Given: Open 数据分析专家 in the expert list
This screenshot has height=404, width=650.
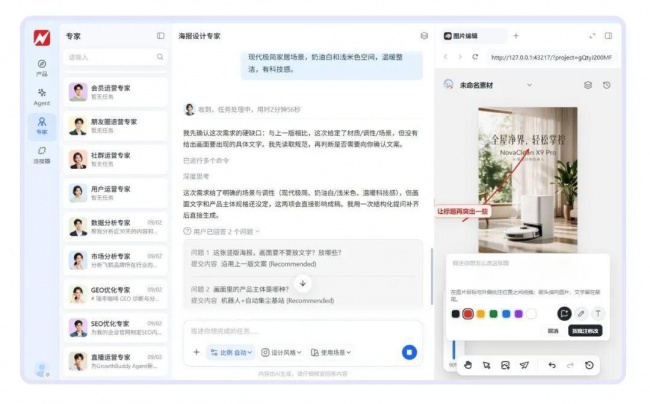Looking at the screenshot, I should point(116,227).
